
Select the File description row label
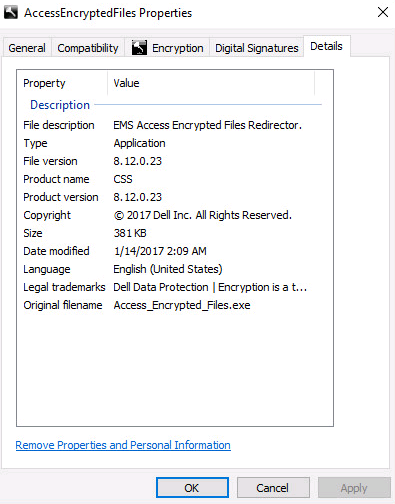(59, 125)
